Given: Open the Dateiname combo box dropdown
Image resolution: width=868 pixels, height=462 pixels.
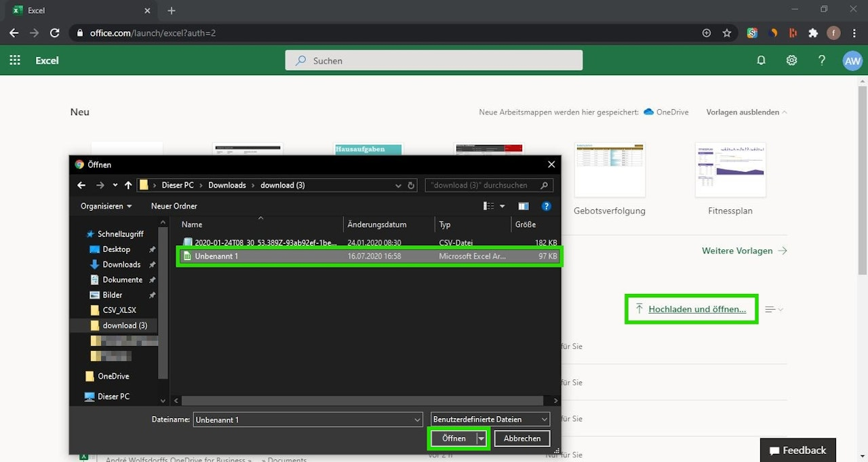Looking at the screenshot, I should 417,420.
